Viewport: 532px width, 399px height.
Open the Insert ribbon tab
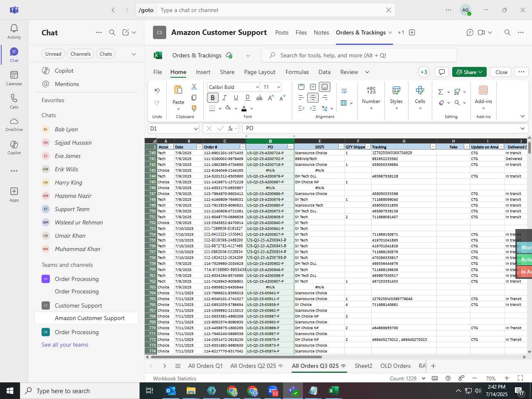203,72
